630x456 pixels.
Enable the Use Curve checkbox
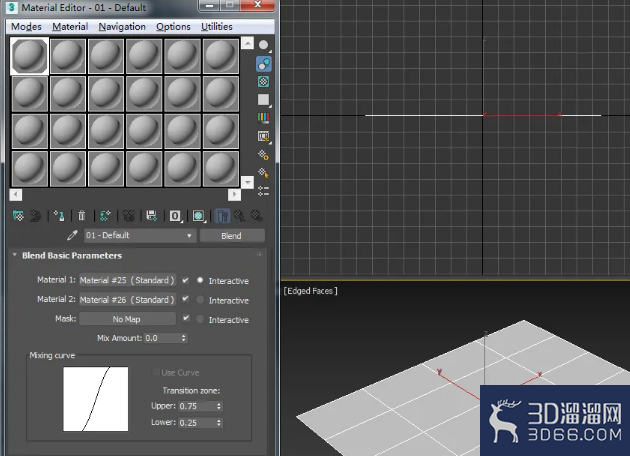[156, 372]
